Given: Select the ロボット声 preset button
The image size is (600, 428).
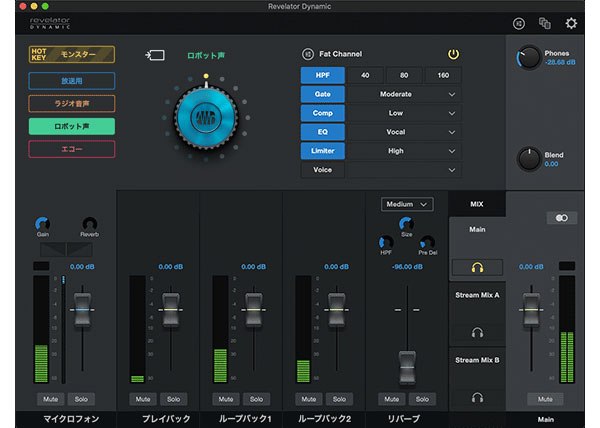Looking at the screenshot, I should (72, 126).
